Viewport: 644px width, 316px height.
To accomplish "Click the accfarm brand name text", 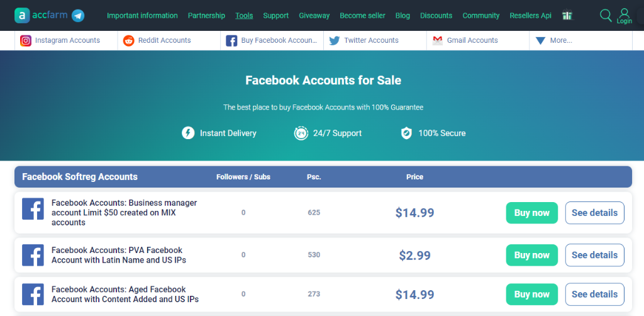I will [x=50, y=16].
